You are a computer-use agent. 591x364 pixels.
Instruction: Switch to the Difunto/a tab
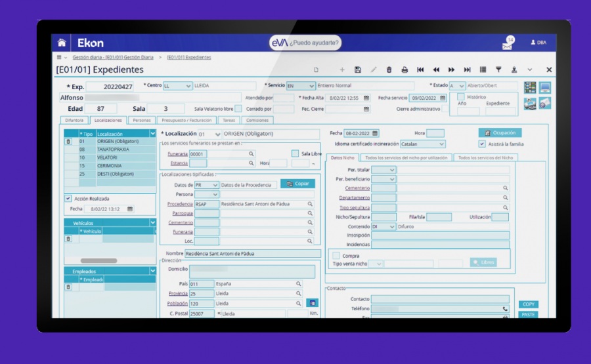(74, 121)
